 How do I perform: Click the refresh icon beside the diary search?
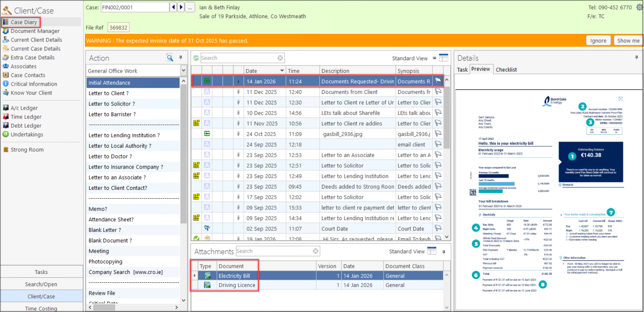(x=196, y=58)
